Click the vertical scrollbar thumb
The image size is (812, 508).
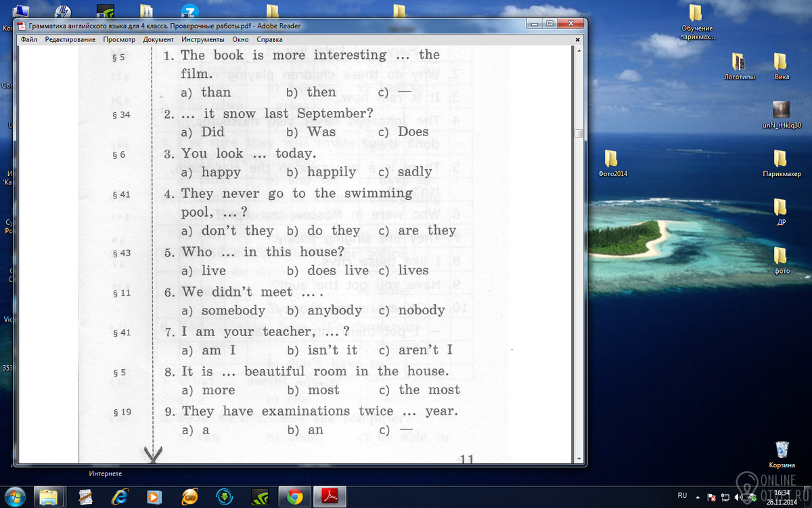pos(579,133)
